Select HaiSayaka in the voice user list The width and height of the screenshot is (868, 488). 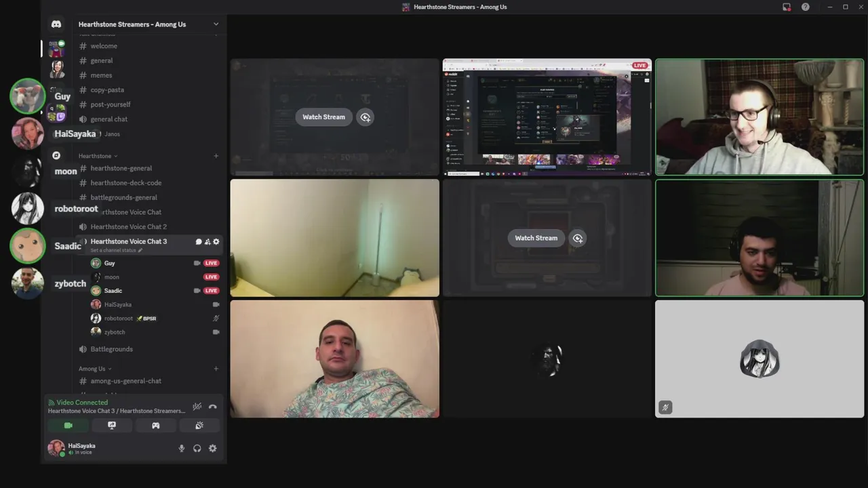click(x=117, y=304)
